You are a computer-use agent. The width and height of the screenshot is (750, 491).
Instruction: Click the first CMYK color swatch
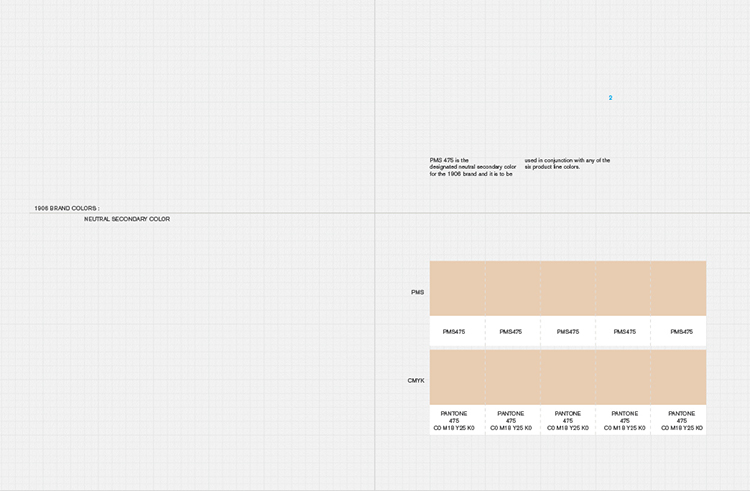click(x=457, y=377)
